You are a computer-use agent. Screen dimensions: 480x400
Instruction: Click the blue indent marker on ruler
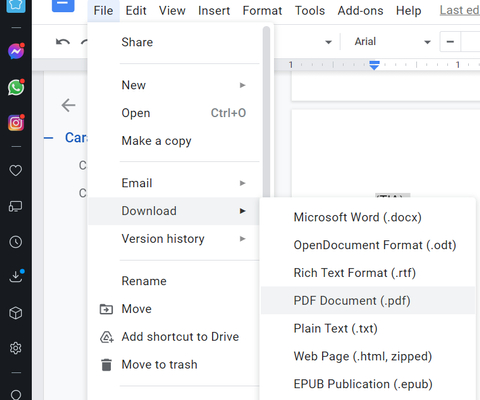click(x=374, y=65)
